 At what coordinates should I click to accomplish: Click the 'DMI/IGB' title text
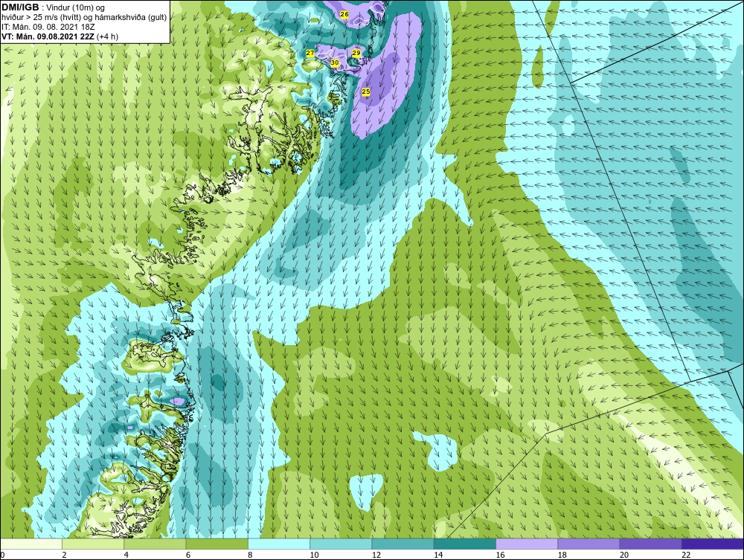[x=20, y=7]
